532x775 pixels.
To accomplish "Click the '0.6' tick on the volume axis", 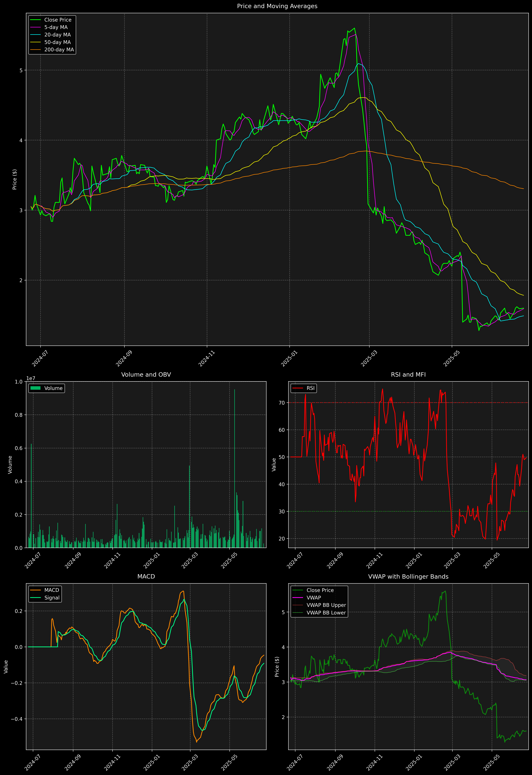I will (19, 448).
